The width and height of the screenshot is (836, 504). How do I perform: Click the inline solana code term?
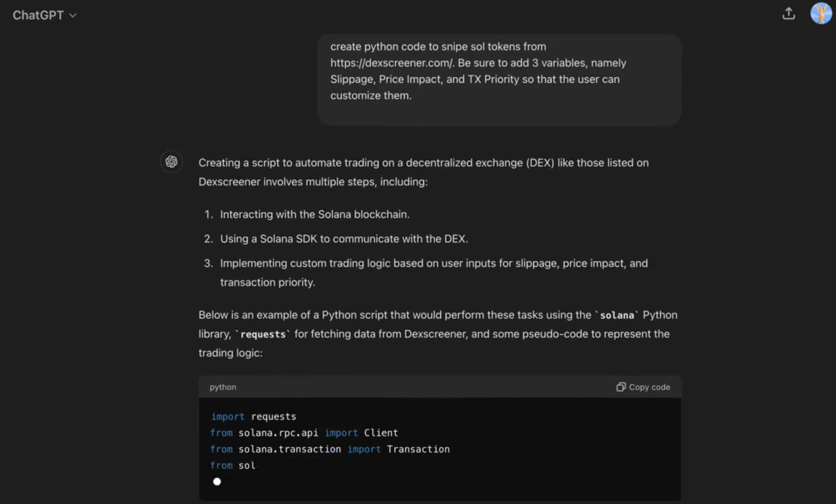(616, 315)
